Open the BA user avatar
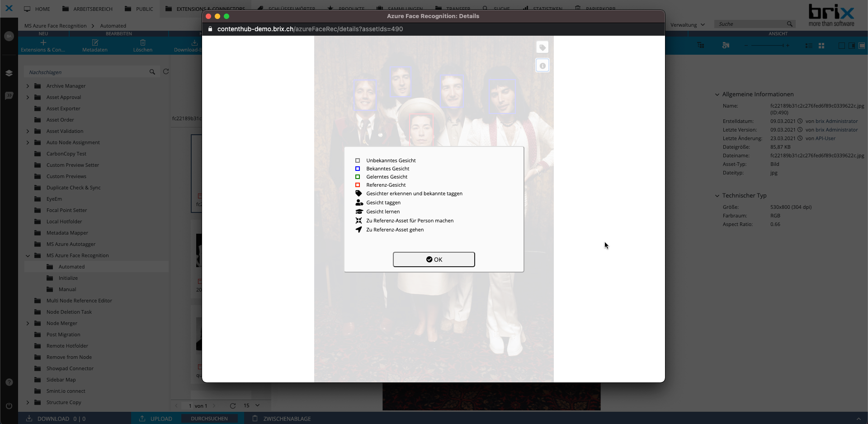868x424 pixels. click(x=9, y=36)
